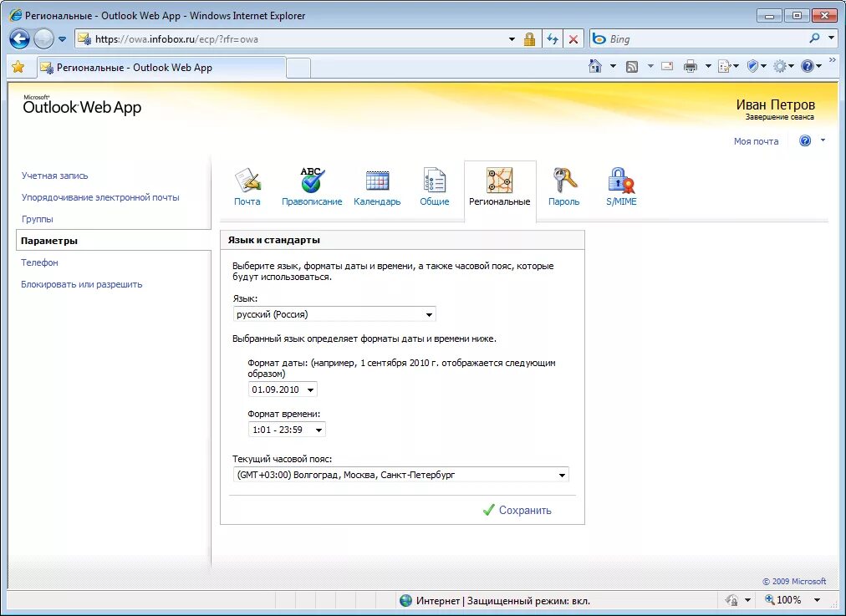Open the Формат даты dropdown
The width and height of the screenshot is (846, 616).
(283, 389)
